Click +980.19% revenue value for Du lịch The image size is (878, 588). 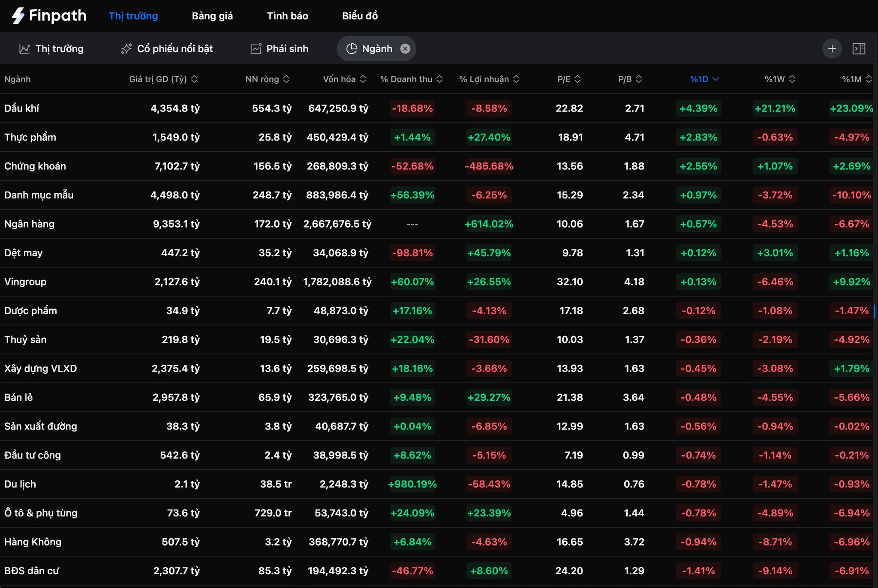[412, 484]
